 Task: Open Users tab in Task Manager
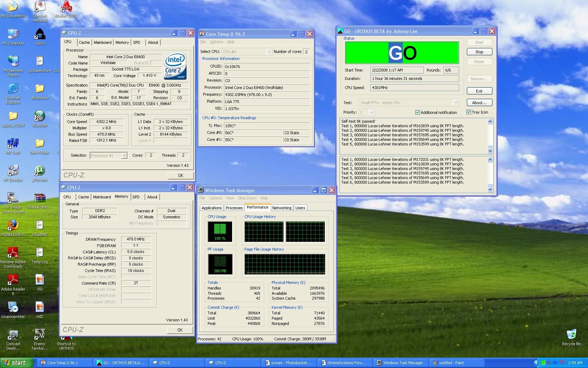click(x=300, y=208)
